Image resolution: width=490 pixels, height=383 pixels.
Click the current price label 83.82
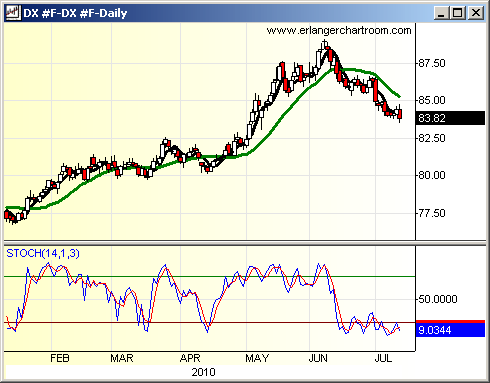click(x=450, y=118)
